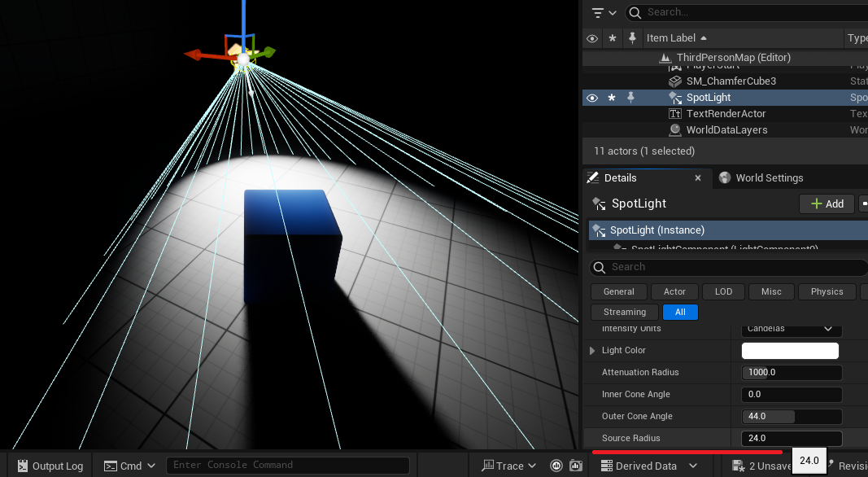Select SpotLight row label in outliner

point(709,98)
